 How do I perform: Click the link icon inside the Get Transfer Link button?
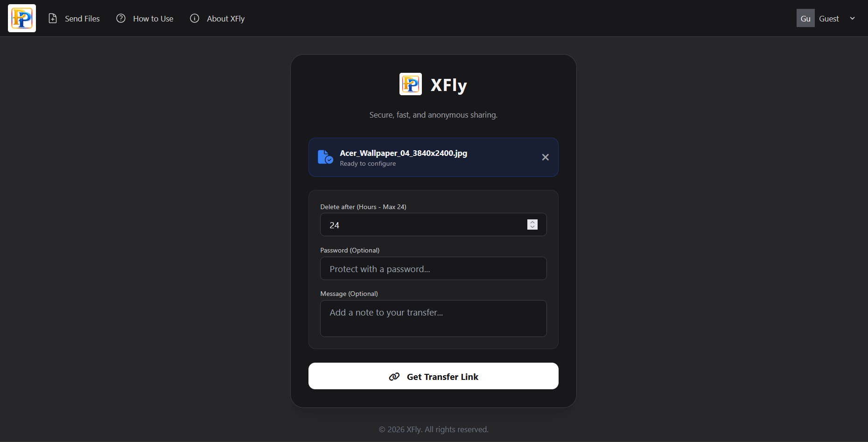[x=394, y=376]
